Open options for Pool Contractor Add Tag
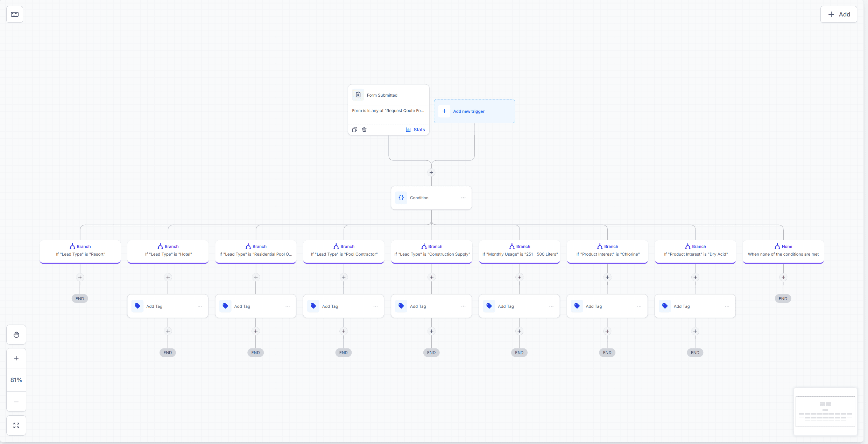868x444 pixels. (x=375, y=306)
